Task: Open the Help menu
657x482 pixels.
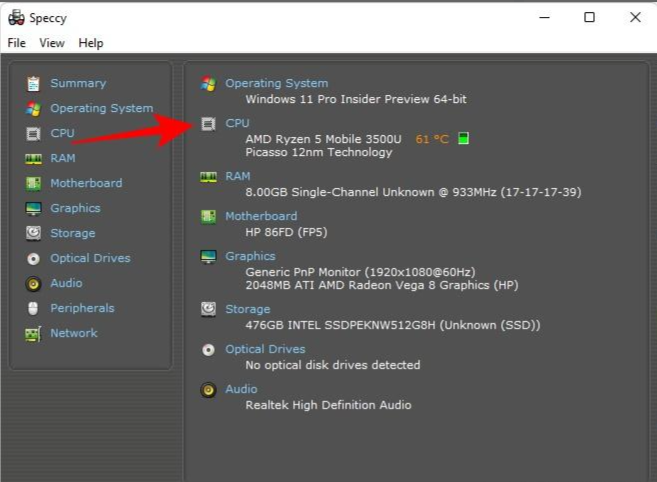Action: (91, 43)
